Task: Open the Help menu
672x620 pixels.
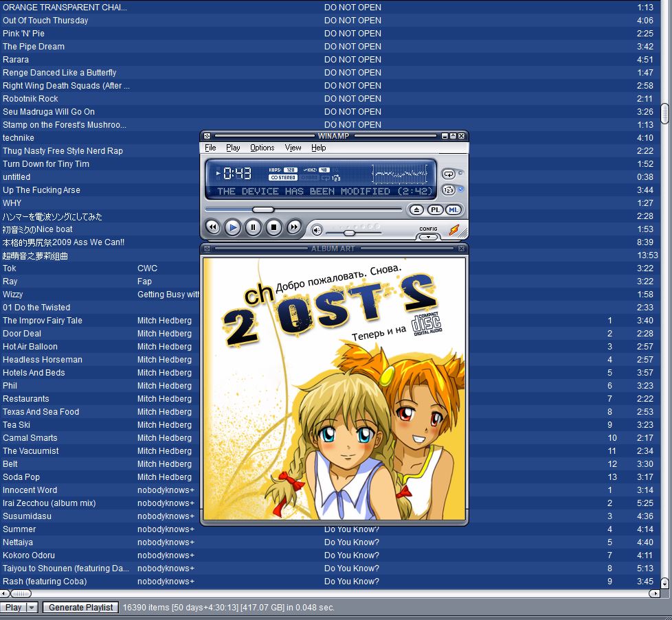Action: [x=318, y=148]
